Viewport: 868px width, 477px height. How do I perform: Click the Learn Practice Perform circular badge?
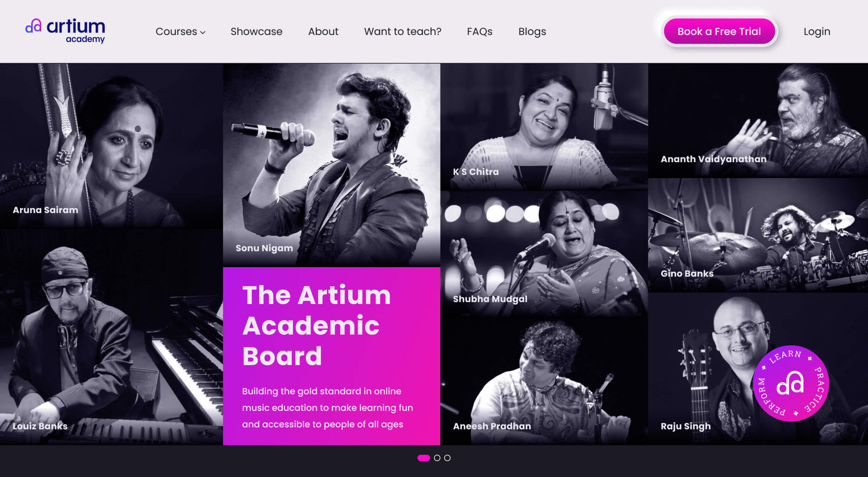pos(791,383)
